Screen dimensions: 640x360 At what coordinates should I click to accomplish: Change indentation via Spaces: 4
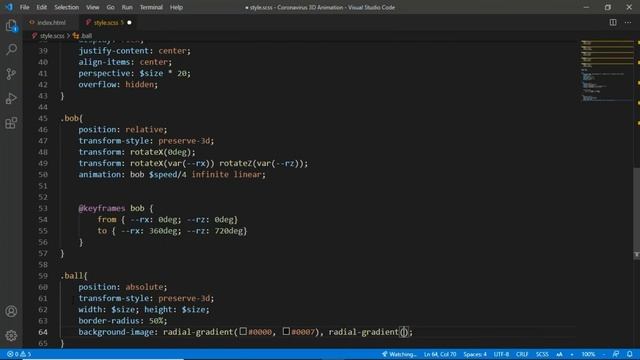click(475, 354)
